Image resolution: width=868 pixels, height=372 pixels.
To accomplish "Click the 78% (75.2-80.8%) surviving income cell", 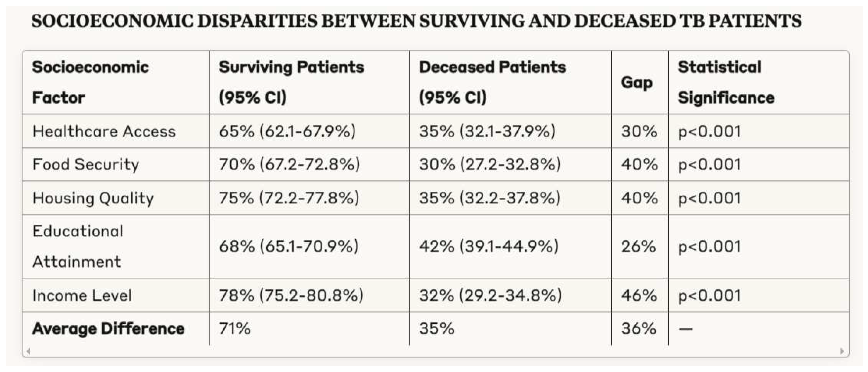I will tap(291, 295).
